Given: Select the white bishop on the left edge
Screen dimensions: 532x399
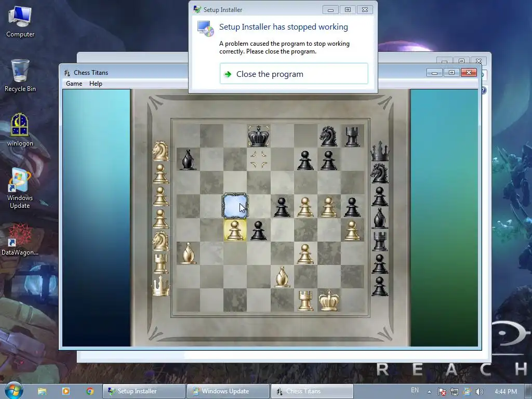Looking at the screenshot, I should (x=188, y=253).
